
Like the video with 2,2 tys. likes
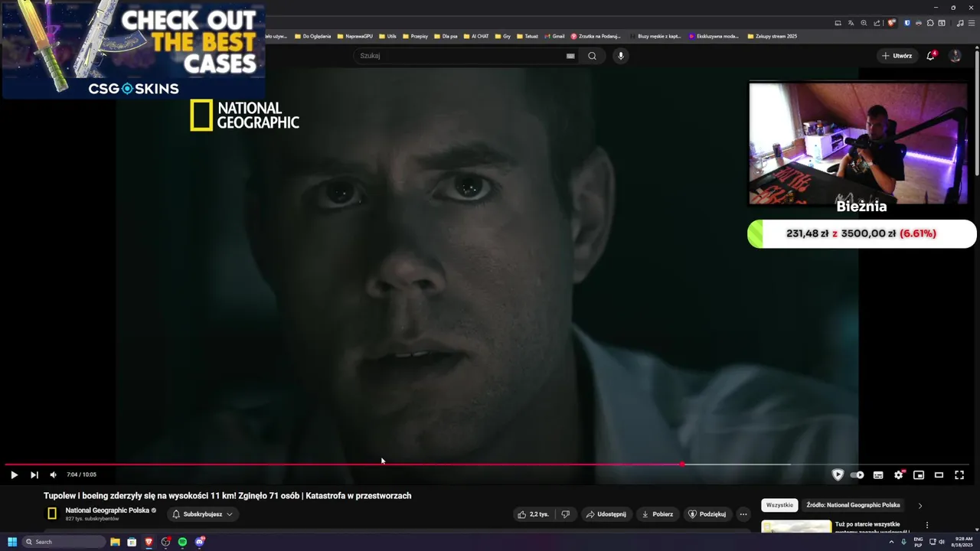(x=534, y=514)
